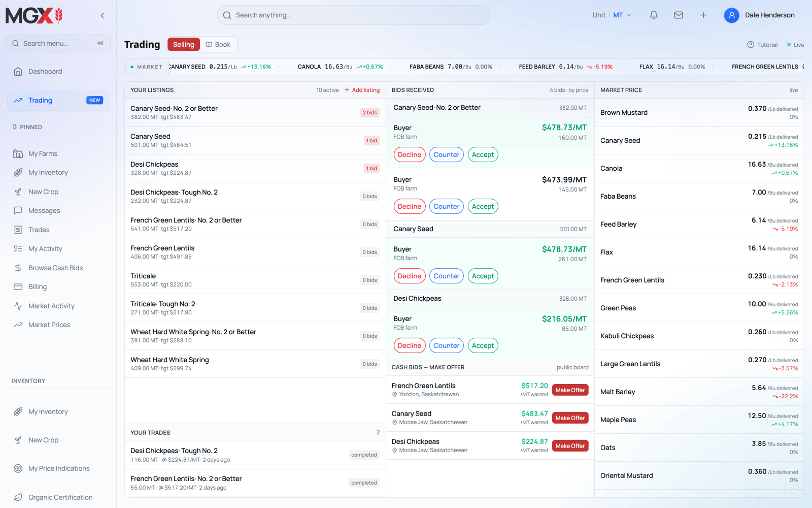Make Offer on French Green Lentils cash bid
This screenshot has height=508, width=812.
click(570, 390)
